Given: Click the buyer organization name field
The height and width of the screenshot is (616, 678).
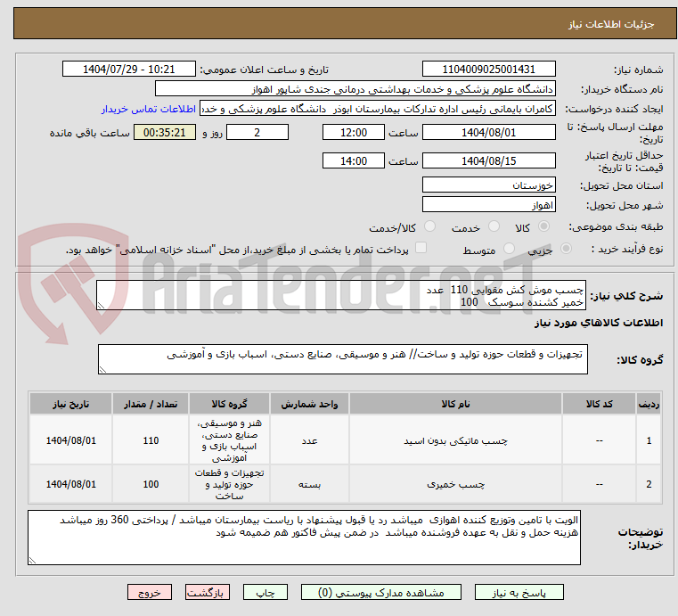Looking at the screenshot, I should click(355, 89).
